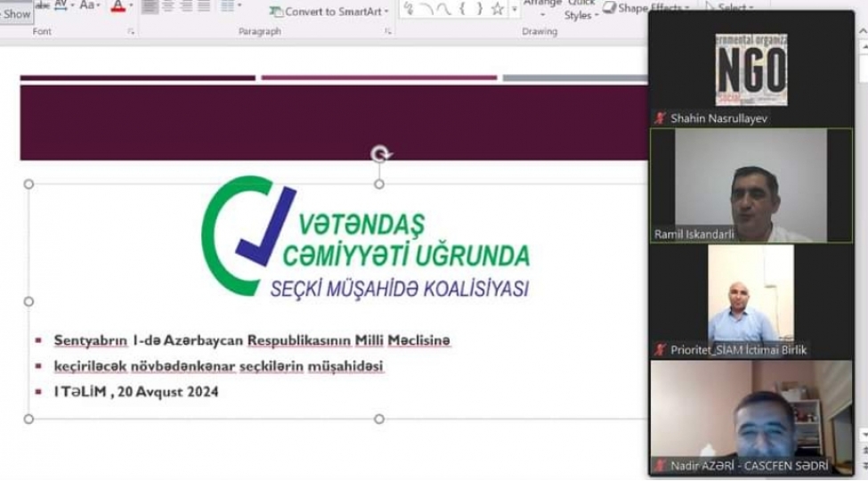
Task: Click the bullet line 'keçiriləcək növbədənkənar seçkilərin müşahidəsi'
Action: [x=218, y=366]
